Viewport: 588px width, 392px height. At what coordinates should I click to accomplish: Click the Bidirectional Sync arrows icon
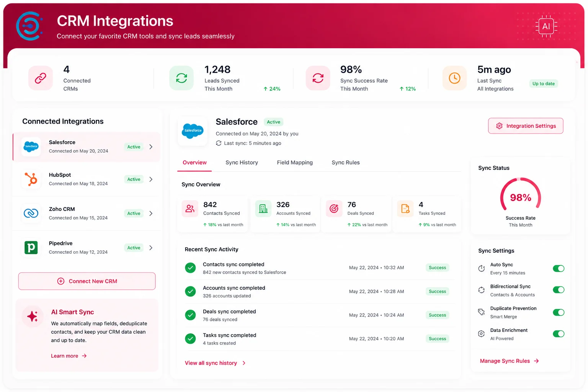click(x=482, y=290)
